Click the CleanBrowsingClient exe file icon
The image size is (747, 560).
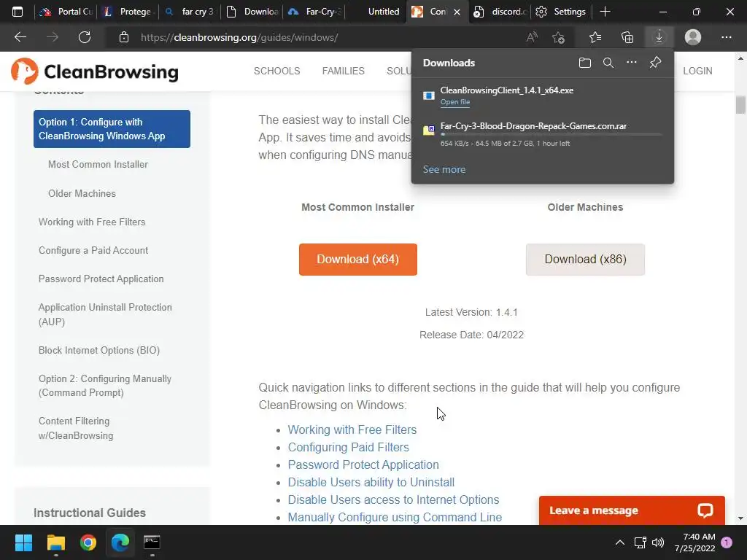429,96
